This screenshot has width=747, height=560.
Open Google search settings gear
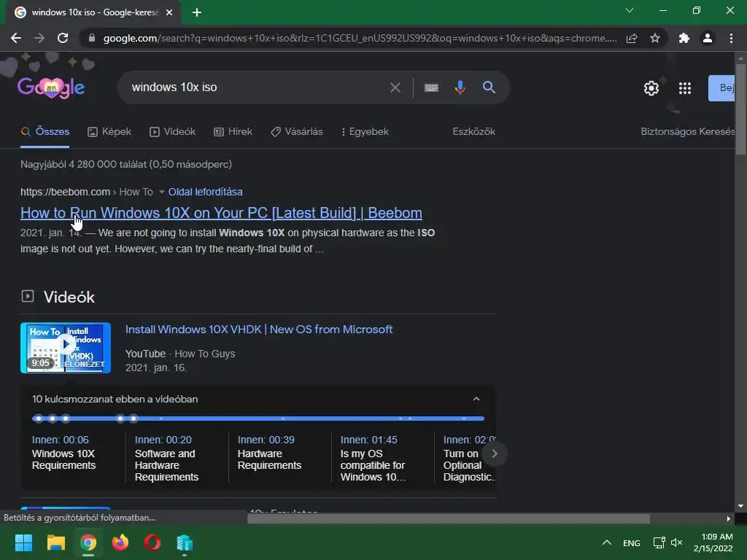click(x=651, y=88)
